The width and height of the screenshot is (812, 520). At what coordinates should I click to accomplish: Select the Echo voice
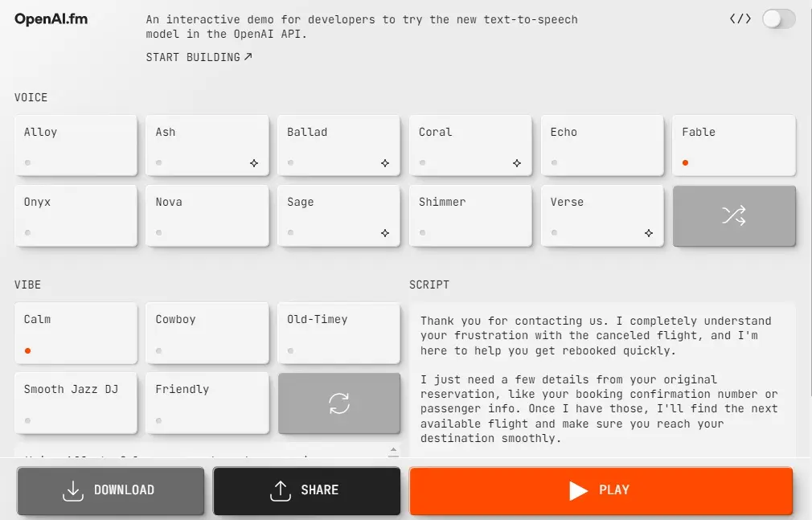point(602,145)
